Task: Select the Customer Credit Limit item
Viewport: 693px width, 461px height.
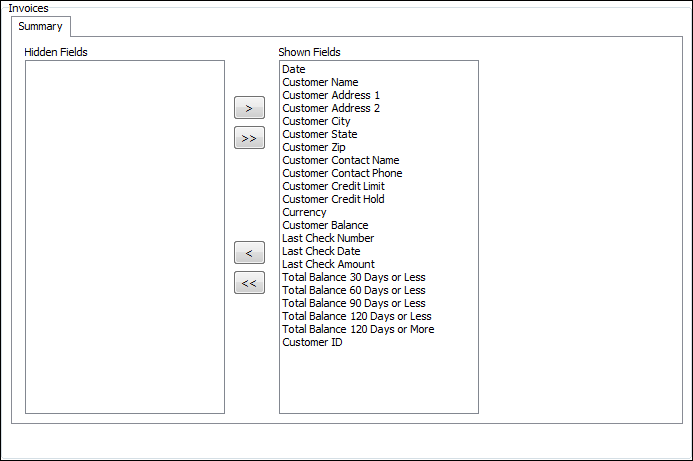Action: pos(333,186)
